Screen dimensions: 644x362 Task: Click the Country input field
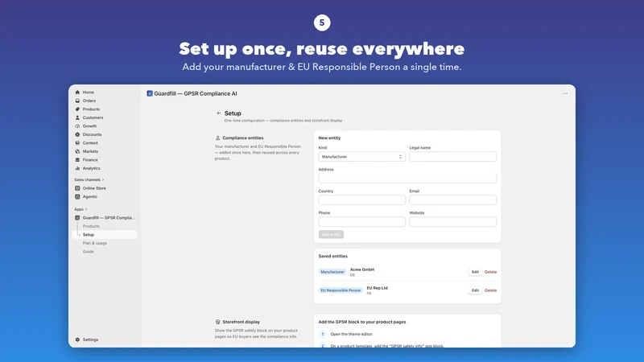(x=361, y=200)
